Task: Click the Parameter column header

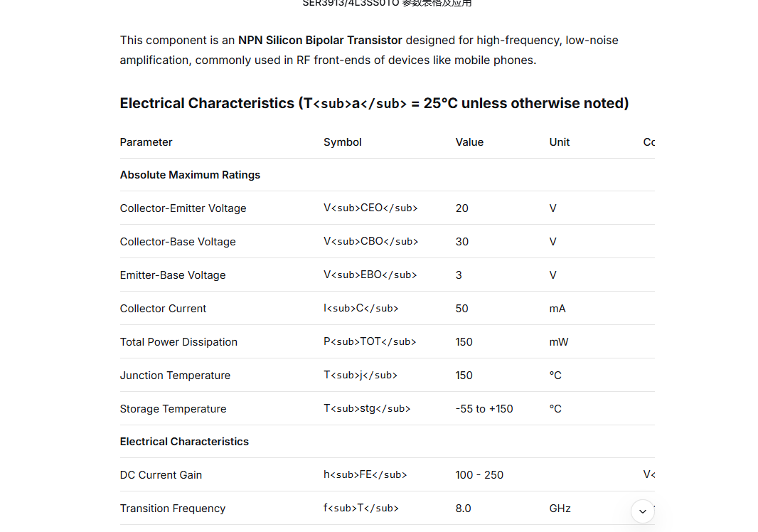Action: click(x=146, y=142)
